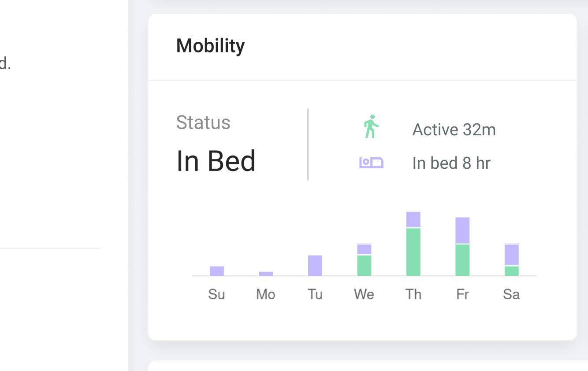
Task: Click Thursday's tall green bar segment
Action: tap(413, 252)
